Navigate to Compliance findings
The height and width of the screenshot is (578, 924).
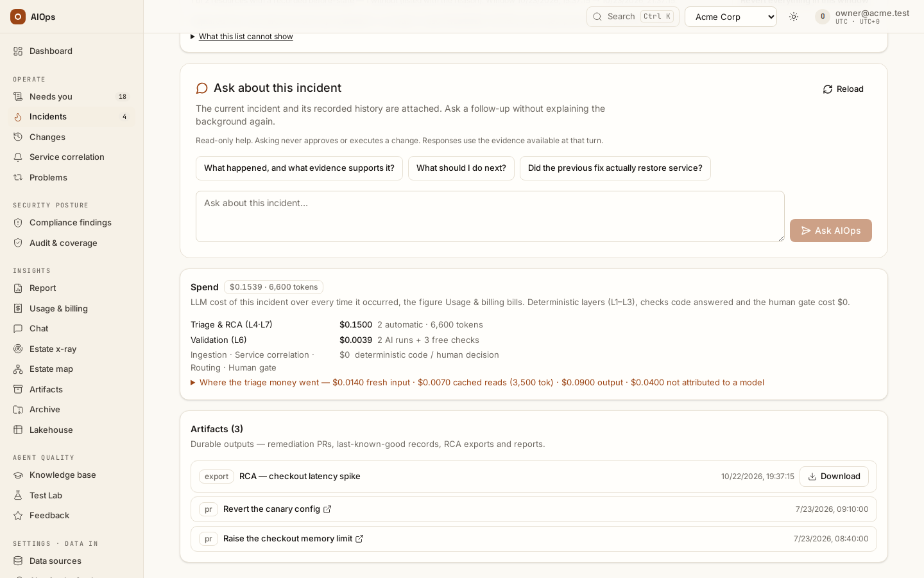[x=72, y=223]
